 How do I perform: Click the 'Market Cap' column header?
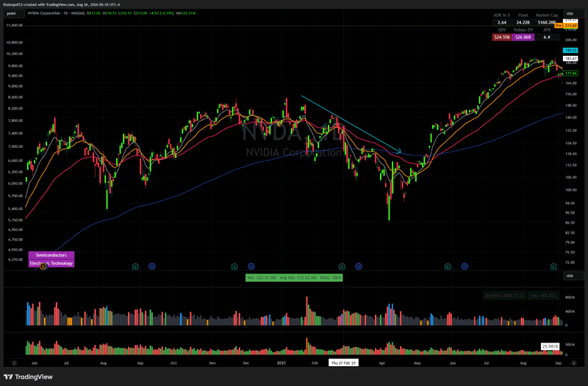point(547,15)
